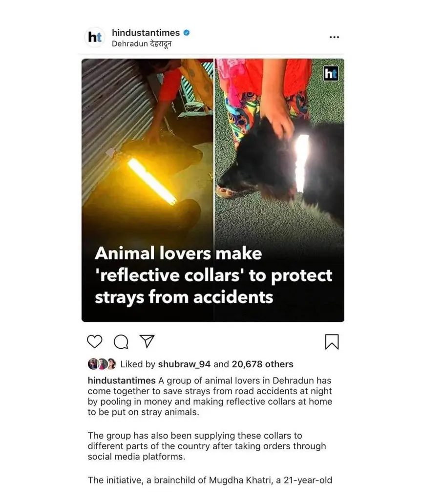Open the right photo of black dog

coord(279,151)
